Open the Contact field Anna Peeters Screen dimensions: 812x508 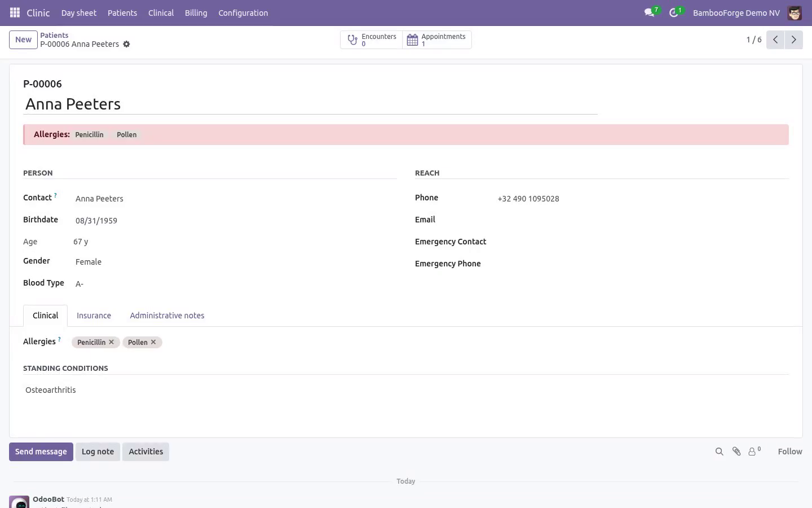[x=234, y=199]
